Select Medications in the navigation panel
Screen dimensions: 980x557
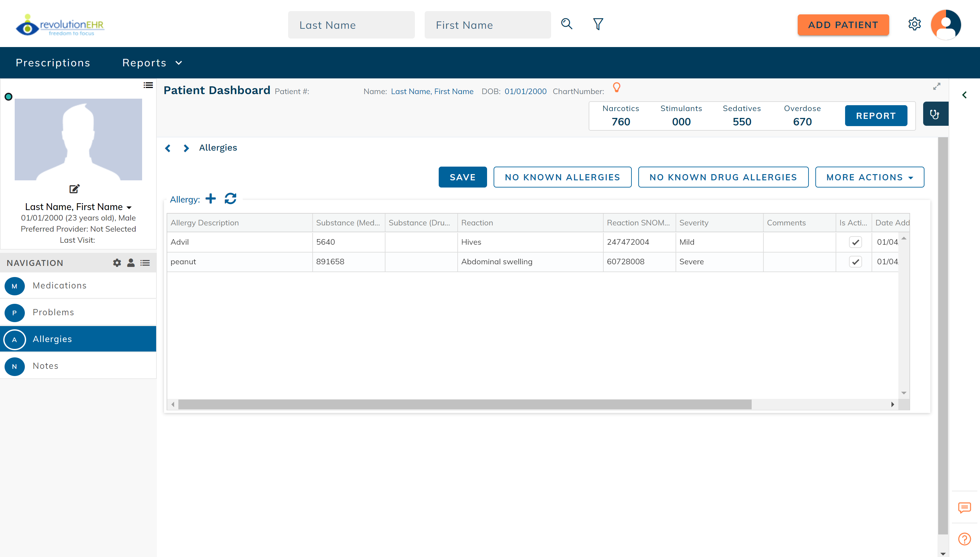(59, 286)
